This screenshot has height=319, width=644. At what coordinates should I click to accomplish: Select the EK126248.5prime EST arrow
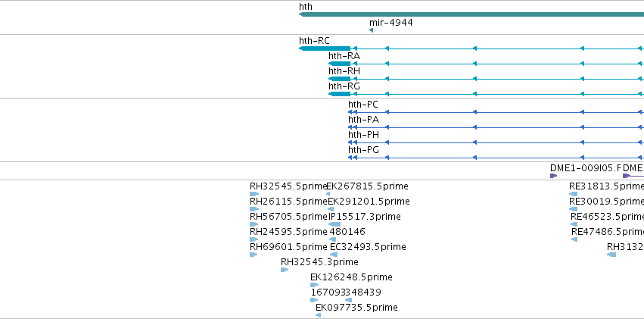click(315, 286)
